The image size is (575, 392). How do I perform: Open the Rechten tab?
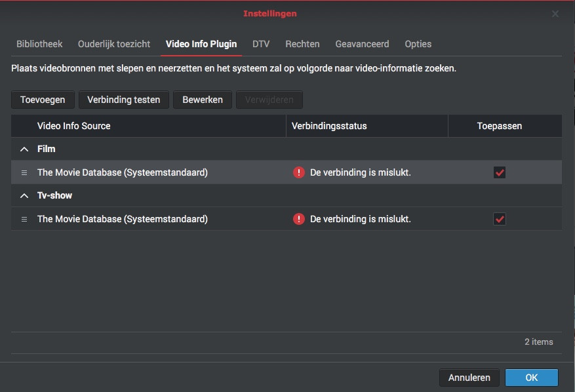click(x=302, y=44)
